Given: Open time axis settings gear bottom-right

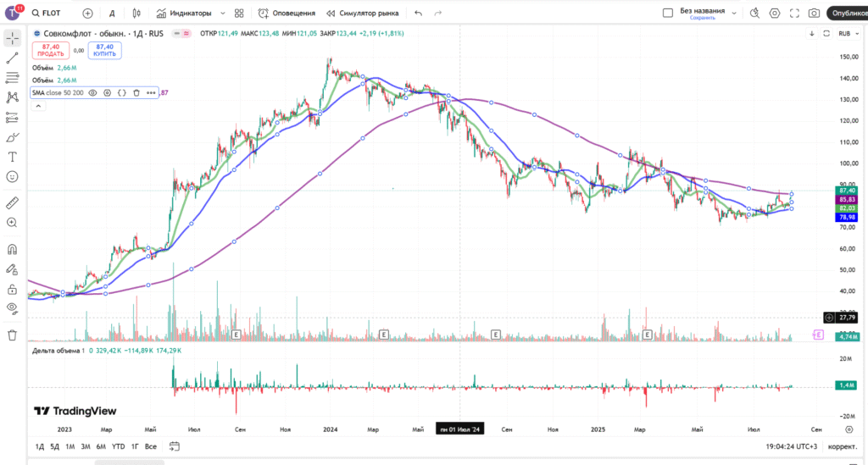Looking at the screenshot, I should tap(849, 429).
